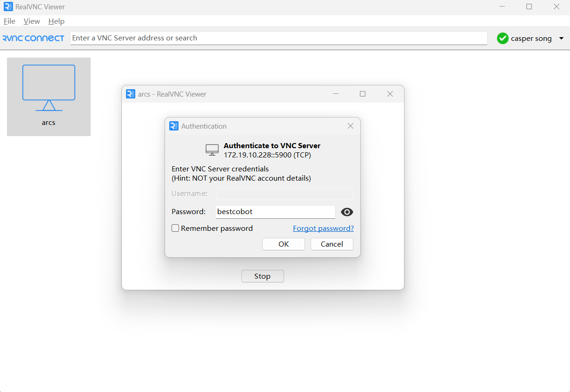
Task: Open the File menu
Action: coord(9,21)
